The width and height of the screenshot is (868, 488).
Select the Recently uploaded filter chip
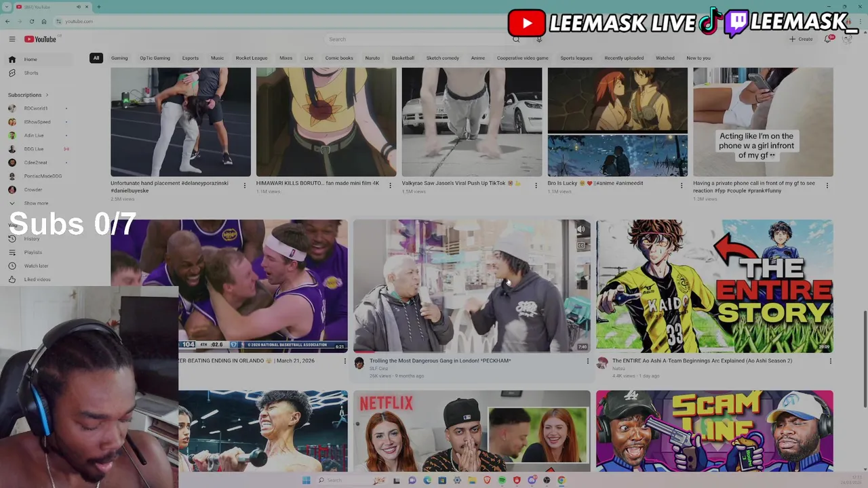click(x=624, y=58)
